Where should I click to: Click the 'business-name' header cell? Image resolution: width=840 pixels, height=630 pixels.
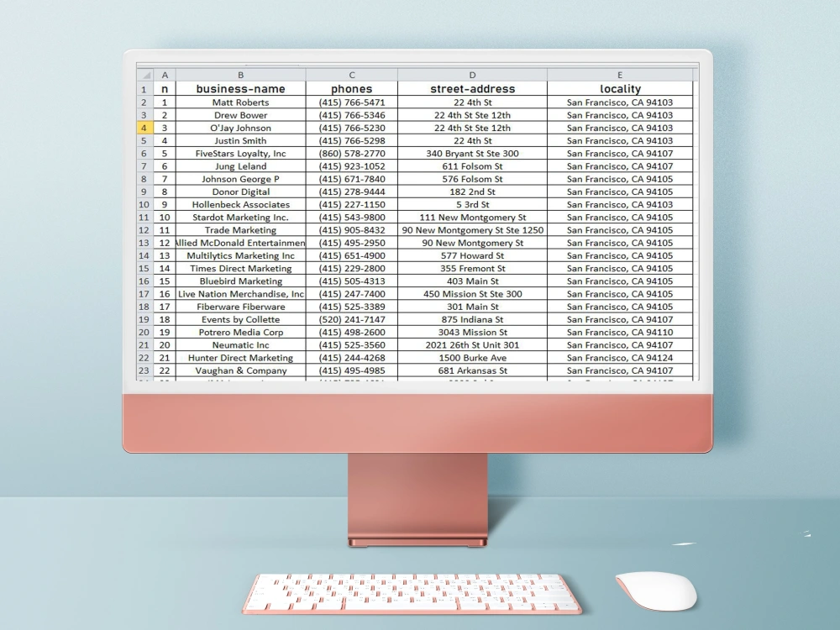click(240, 89)
